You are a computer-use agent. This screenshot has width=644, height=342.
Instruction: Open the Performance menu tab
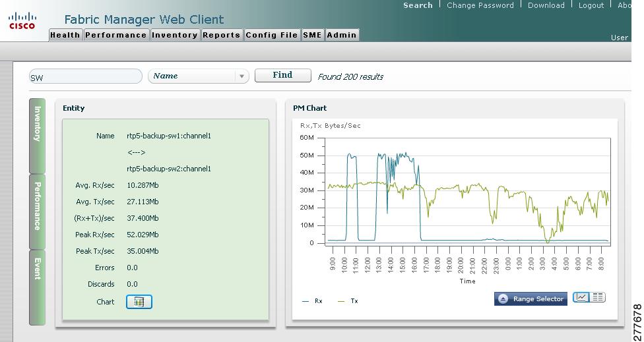point(116,36)
